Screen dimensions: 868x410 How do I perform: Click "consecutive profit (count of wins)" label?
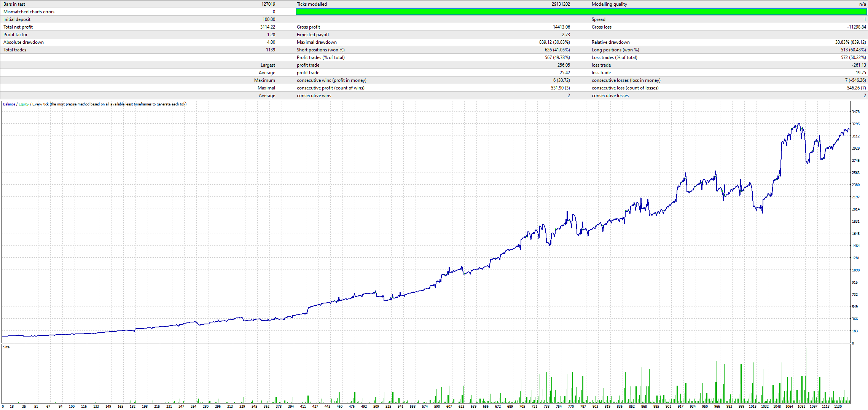coord(330,88)
